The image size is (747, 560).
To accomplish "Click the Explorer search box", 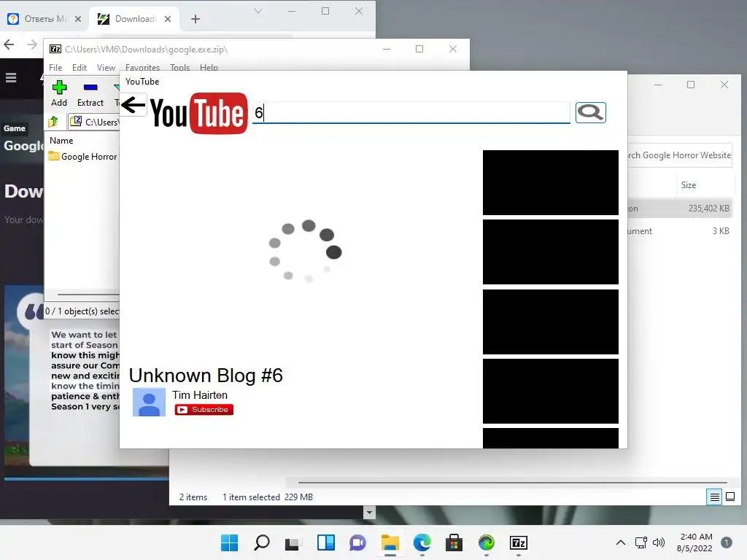I will (x=680, y=155).
